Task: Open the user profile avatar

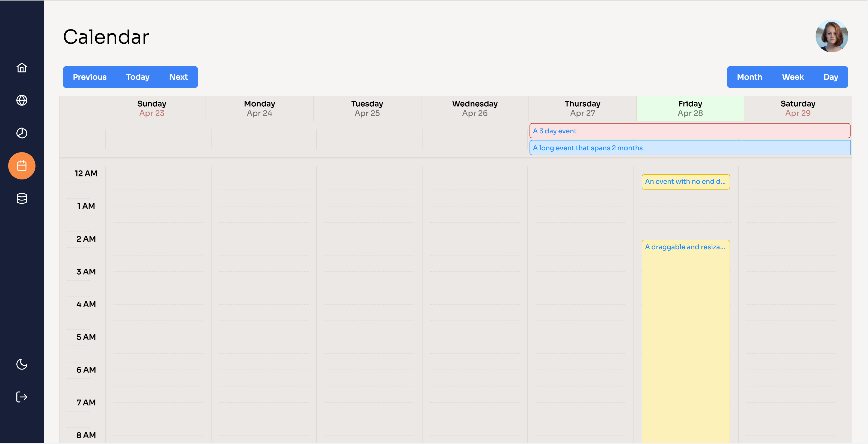Action: (832, 36)
